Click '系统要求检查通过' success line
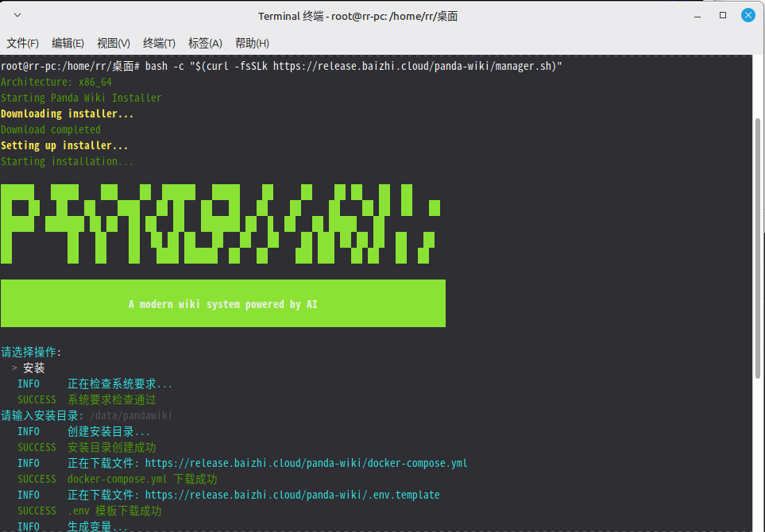Image resolution: width=765 pixels, height=532 pixels. point(112,400)
